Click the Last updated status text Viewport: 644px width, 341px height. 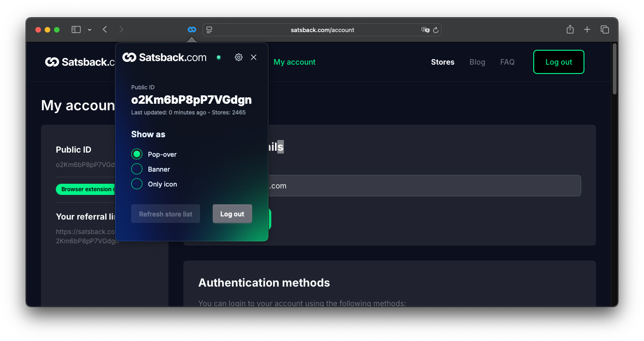[188, 113]
